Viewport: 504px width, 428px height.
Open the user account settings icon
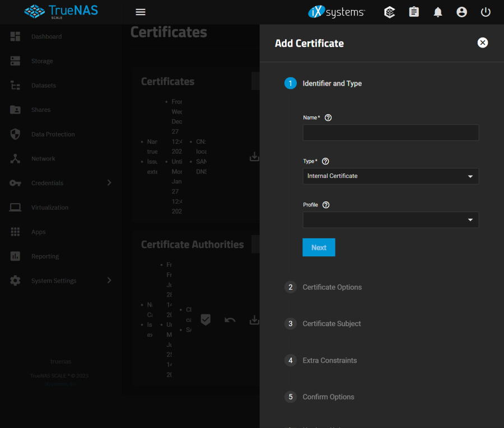click(x=461, y=12)
